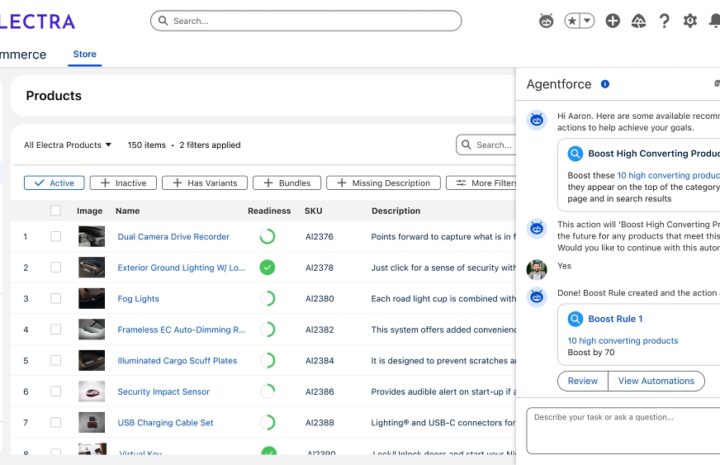Click readiness indicator for Security Impact Sensor
This screenshot has width=720, height=465.
tap(267, 392)
